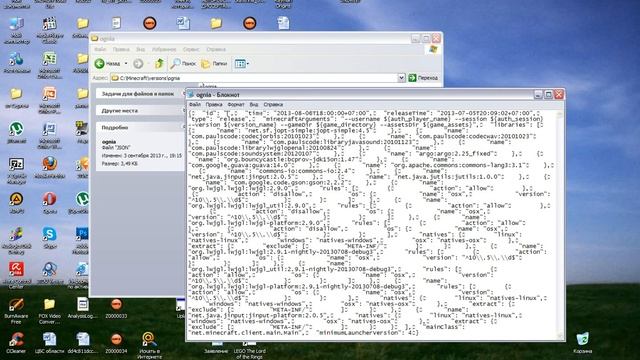640x360 pixels.
Task: Click the Notepad vertical scrollbar
Action: pyautogui.click(x=561, y=224)
